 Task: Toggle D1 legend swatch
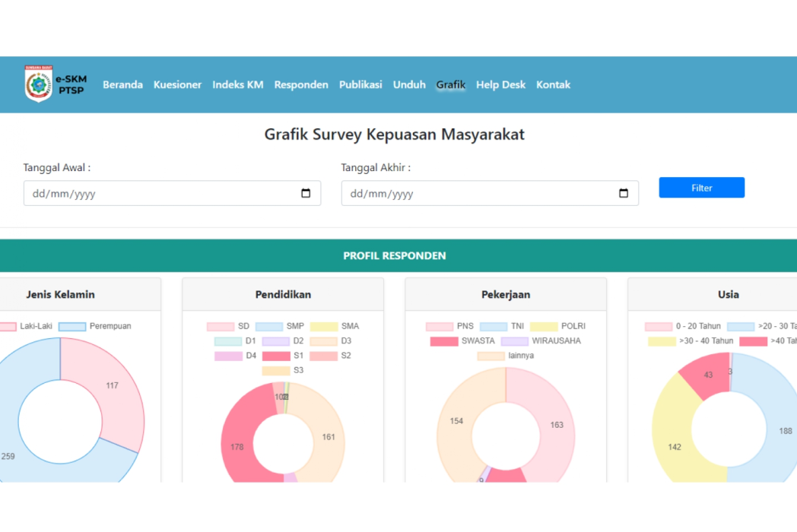[227, 341]
